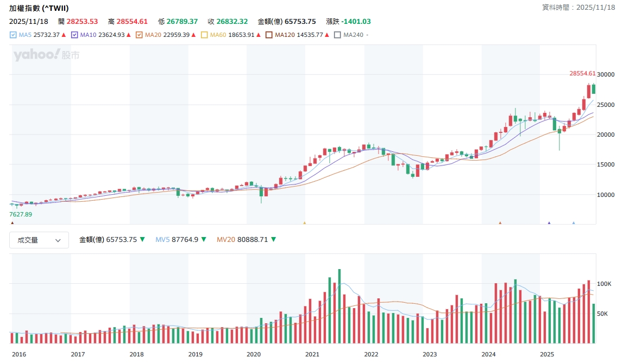
Task: Click the red up arrow beside MA5 value
Action: tap(64, 35)
